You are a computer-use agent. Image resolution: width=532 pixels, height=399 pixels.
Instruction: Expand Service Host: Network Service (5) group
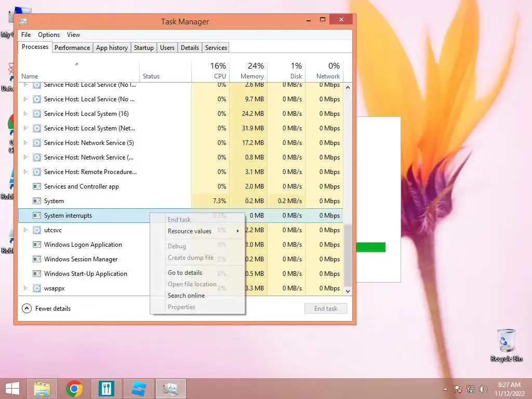click(25, 143)
